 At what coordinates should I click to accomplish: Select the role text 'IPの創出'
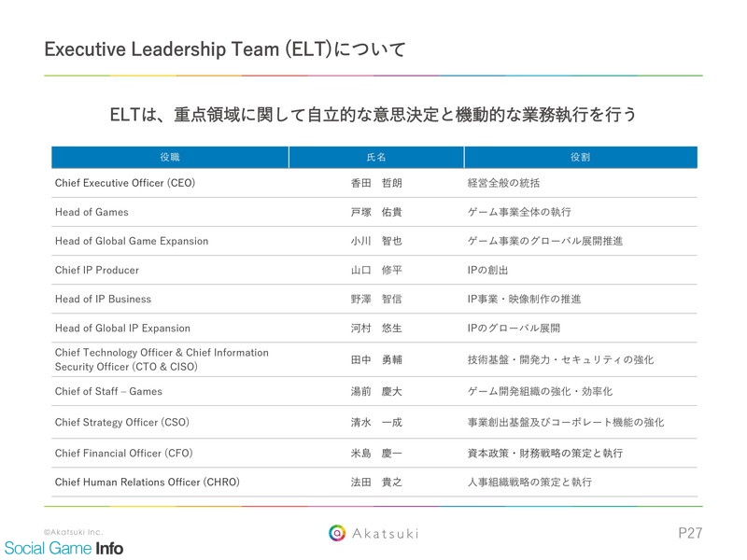487,270
